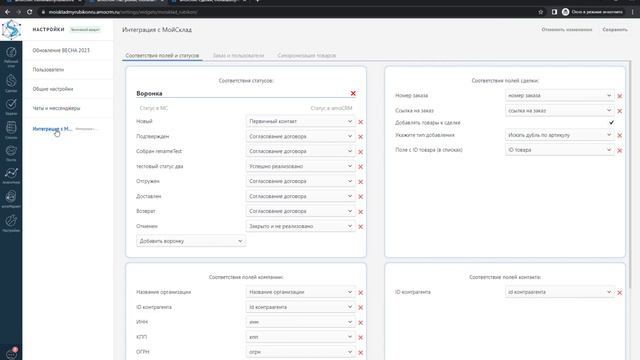Open the browser three-dot menu

pos(633,12)
